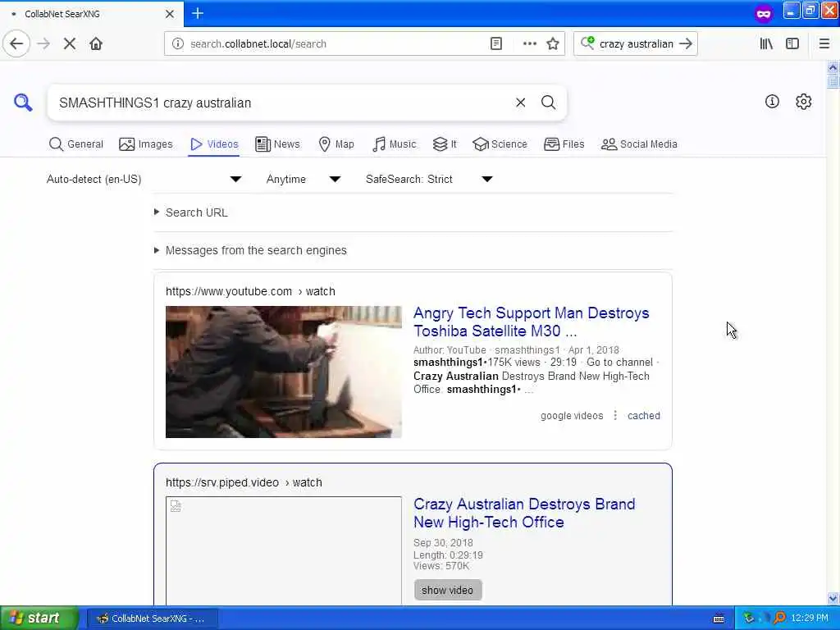View site information icon in address bar

click(178, 44)
